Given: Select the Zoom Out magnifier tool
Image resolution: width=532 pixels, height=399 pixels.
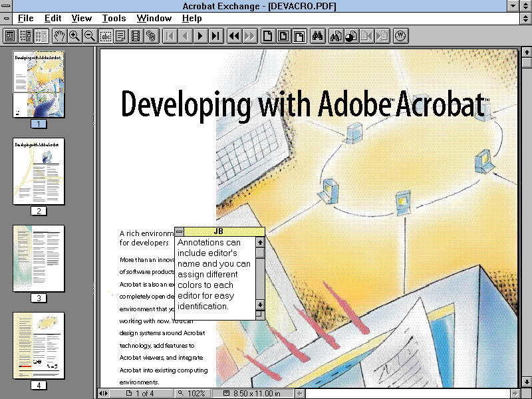Looking at the screenshot, I should click(x=90, y=36).
